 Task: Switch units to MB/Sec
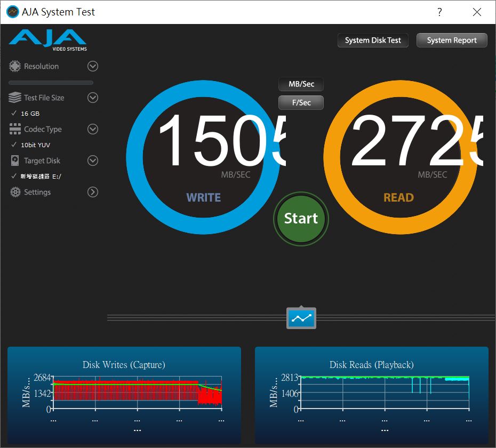[x=301, y=84]
